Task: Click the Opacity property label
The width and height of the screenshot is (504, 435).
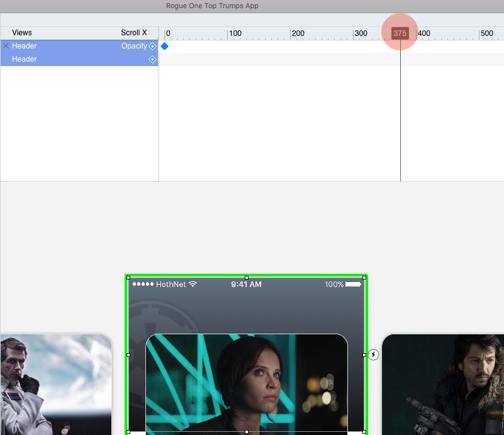Action: click(x=134, y=46)
